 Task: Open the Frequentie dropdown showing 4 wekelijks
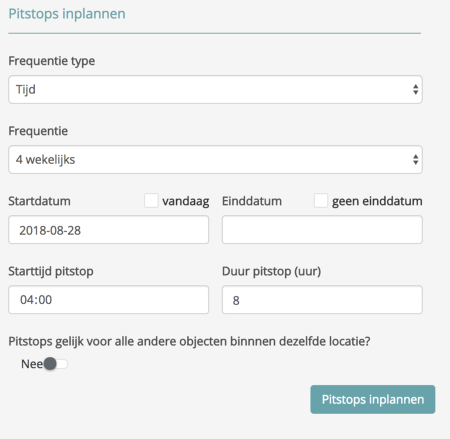(215, 159)
